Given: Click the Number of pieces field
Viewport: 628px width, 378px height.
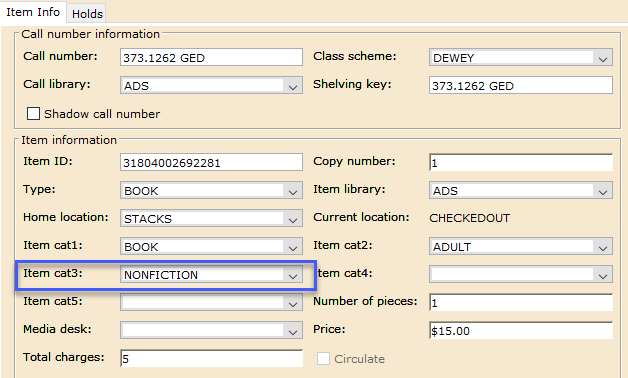Looking at the screenshot, I should (521, 303).
